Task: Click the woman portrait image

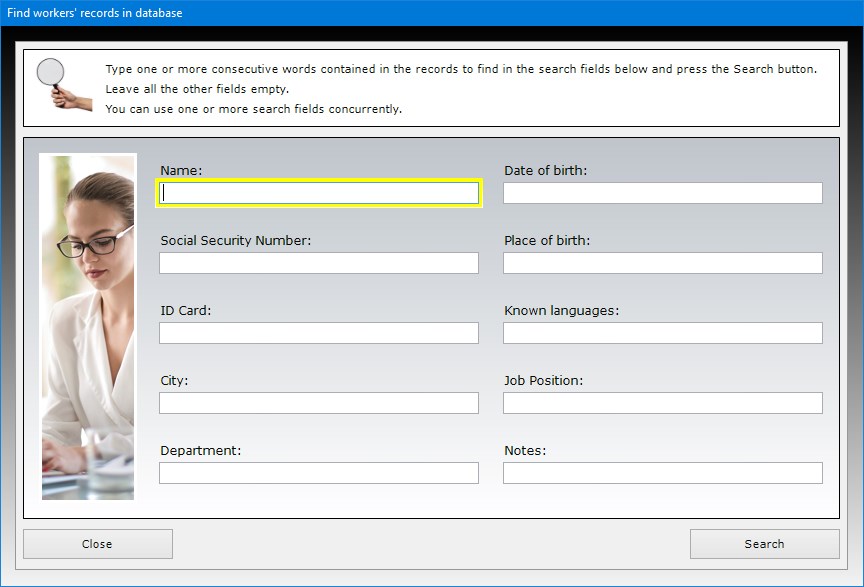Action: click(88, 326)
